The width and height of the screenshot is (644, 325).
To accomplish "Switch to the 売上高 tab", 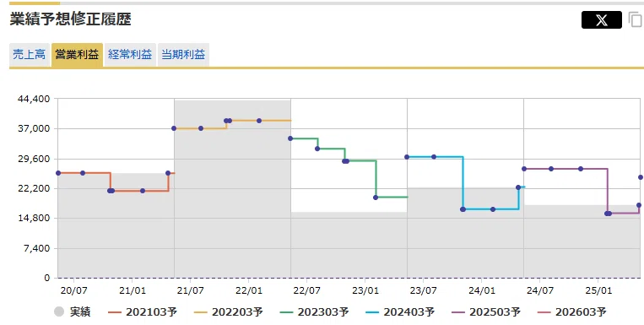I will click(30, 55).
